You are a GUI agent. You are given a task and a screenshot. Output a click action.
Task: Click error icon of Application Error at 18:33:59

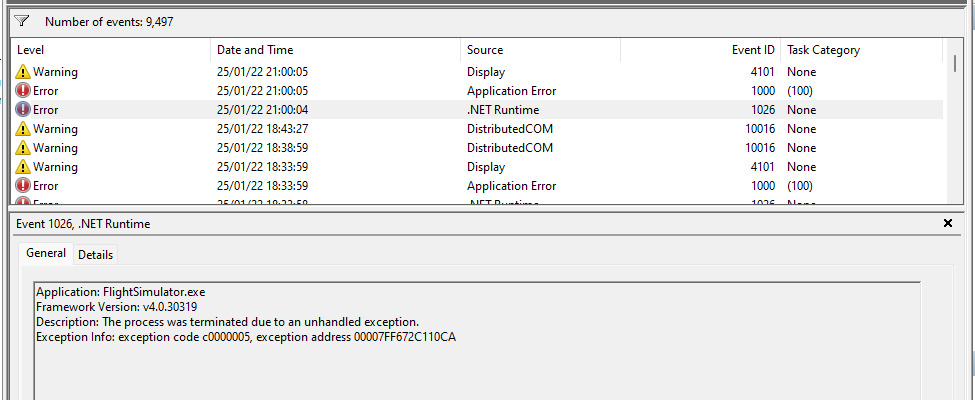pyautogui.click(x=24, y=186)
